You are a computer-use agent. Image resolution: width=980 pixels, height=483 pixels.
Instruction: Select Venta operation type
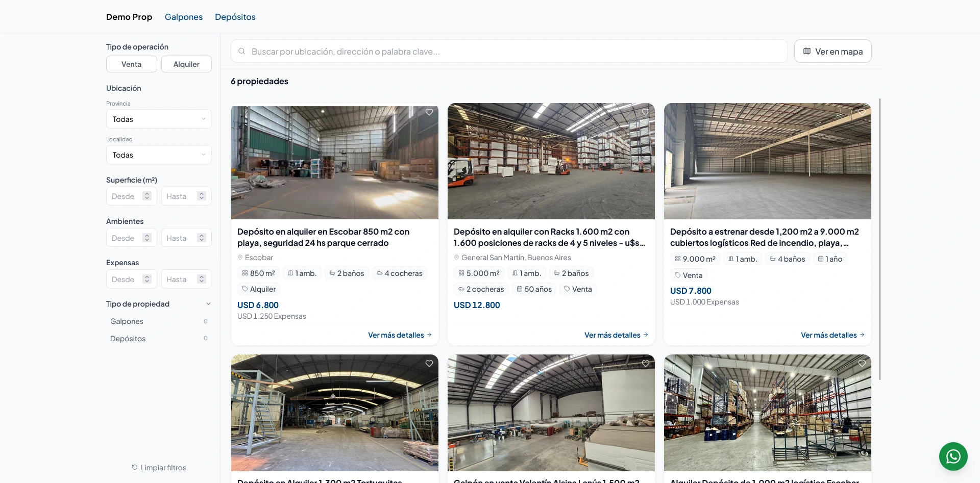[x=132, y=64]
